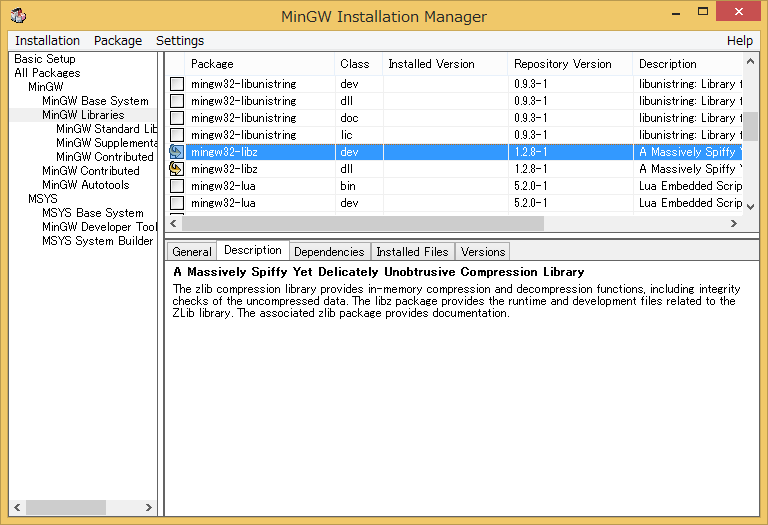Click mingw32-libunistring lic package name
768x525 pixels.
point(243,135)
